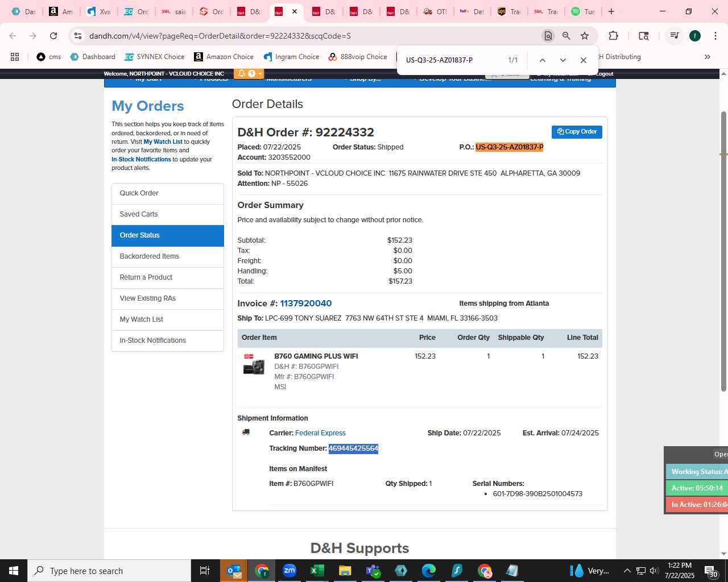728x582 pixels.
Task: Select Backordered Items in the sidebar
Action: coord(168,256)
